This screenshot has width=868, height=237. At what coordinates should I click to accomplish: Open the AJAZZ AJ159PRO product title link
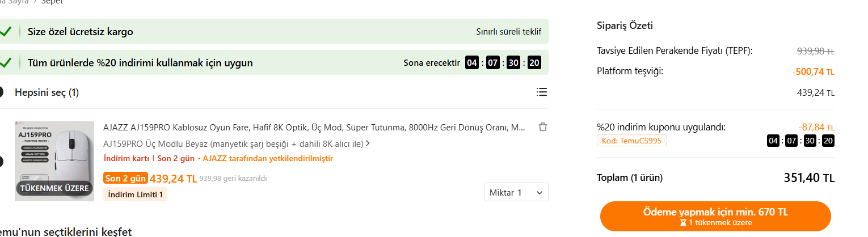click(314, 127)
